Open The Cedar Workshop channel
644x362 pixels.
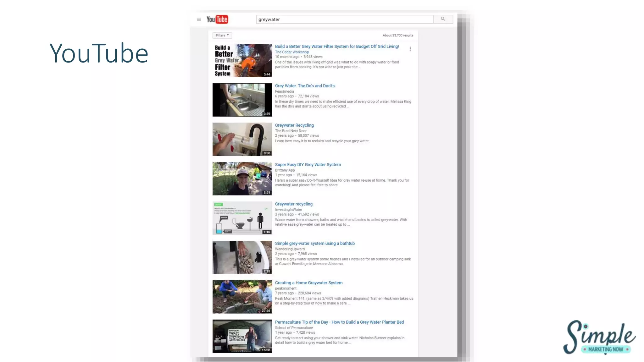(292, 52)
